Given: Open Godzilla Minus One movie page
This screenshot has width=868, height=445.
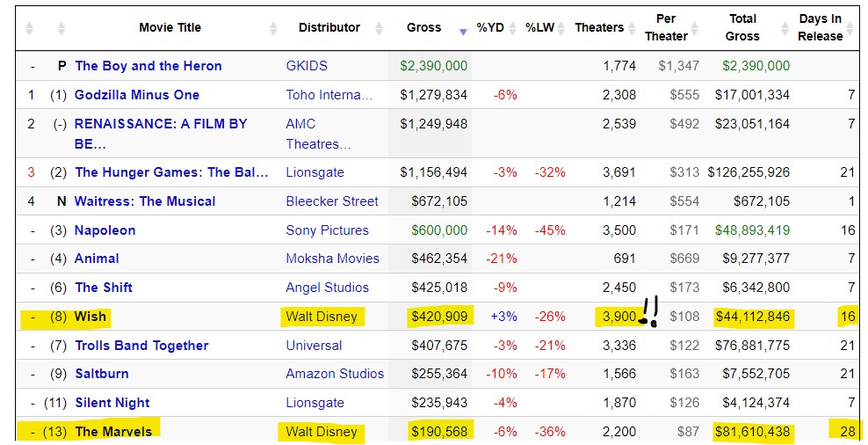Looking at the screenshot, I should pos(137,95).
